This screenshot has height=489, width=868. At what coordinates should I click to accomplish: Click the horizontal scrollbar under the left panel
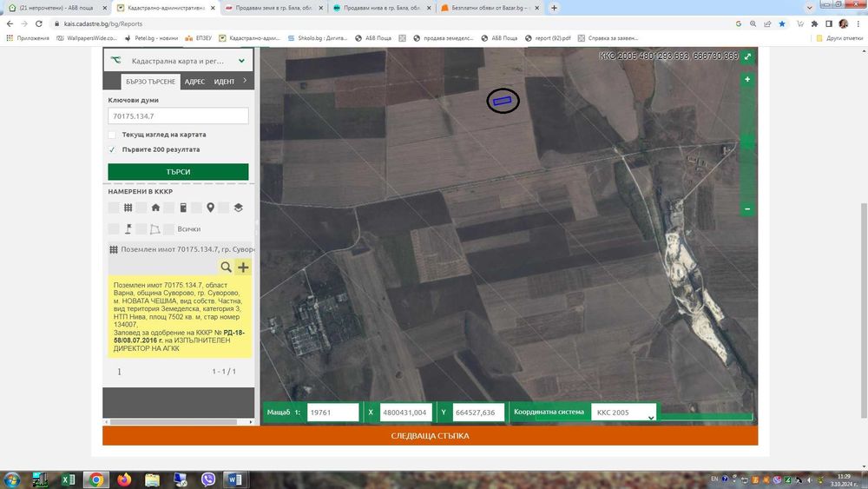point(174,422)
